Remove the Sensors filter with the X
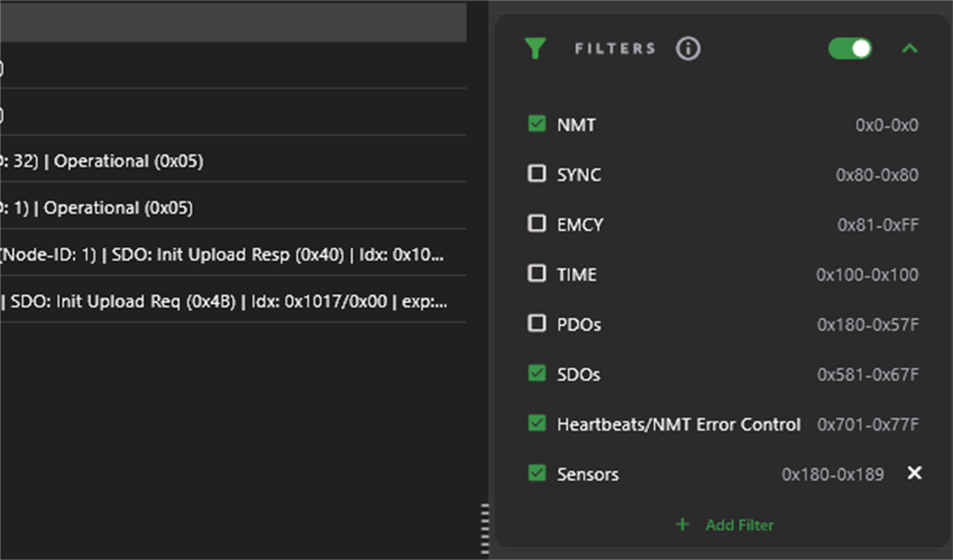 coord(915,473)
